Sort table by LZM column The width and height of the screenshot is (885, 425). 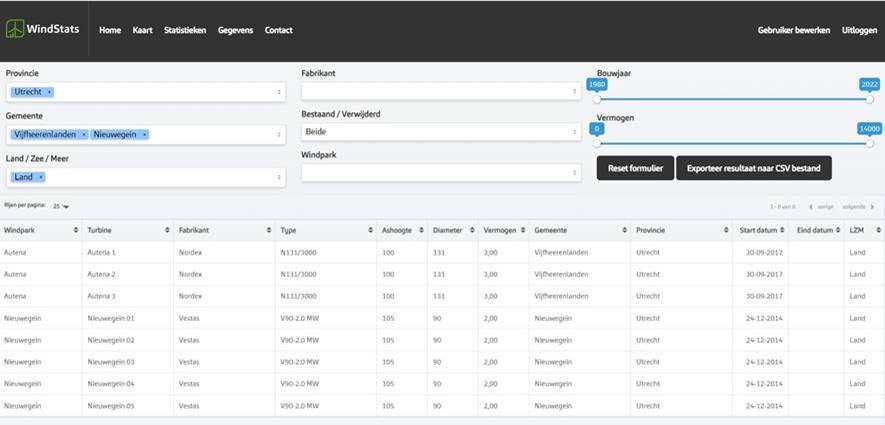pos(878,230)
